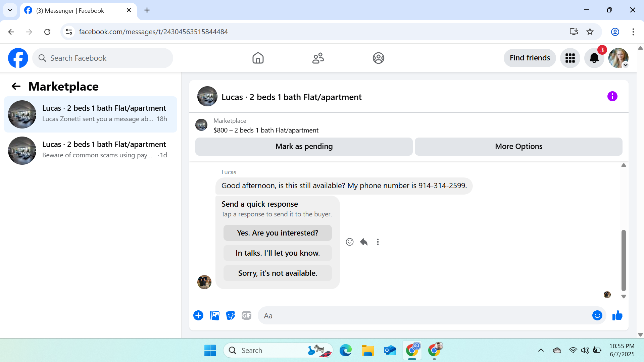Open Chrome profile icon
The image size is (644, 362).
coord(615,32)
